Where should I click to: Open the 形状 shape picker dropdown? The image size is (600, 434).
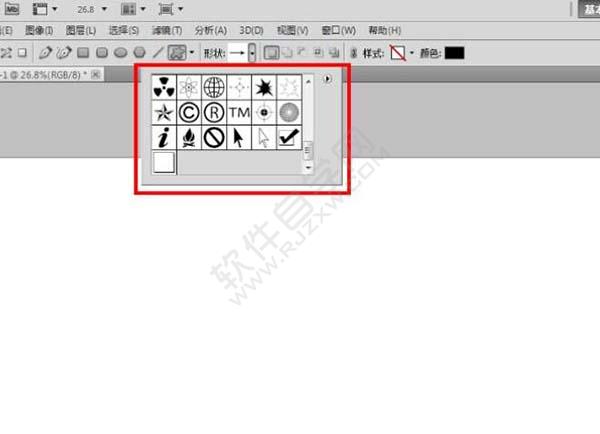[x=252, y=53]
